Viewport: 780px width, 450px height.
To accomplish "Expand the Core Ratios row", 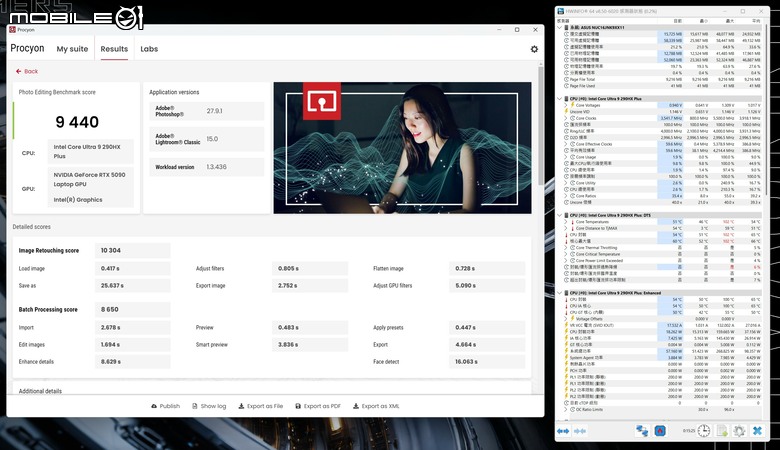I will point(566,196).
